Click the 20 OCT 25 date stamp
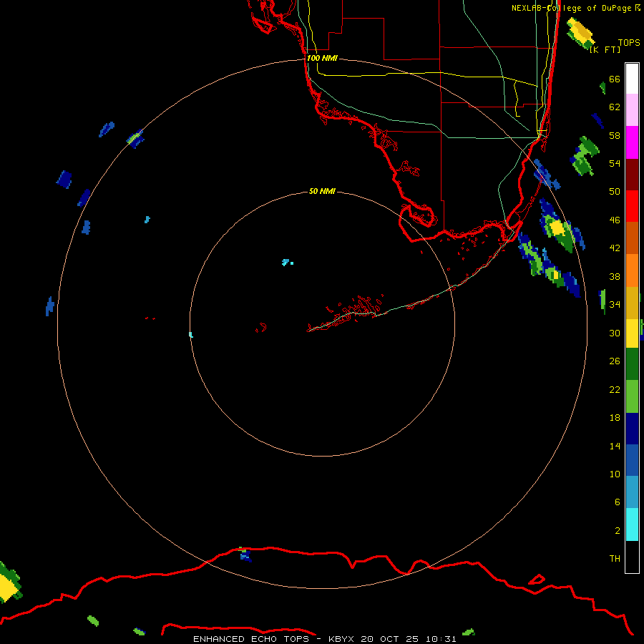Image resolution: width=644 pixels, height=644 pixels. coord(389,639)
